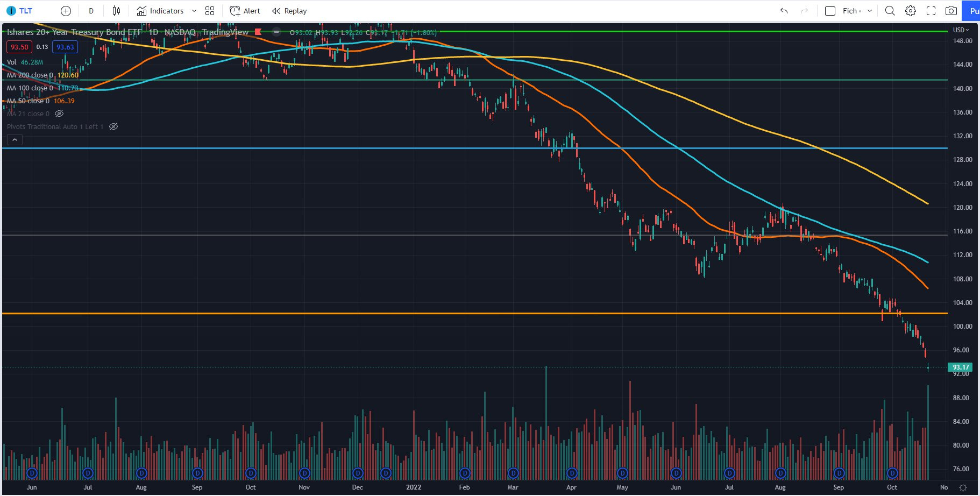Open dividend marker near Jul 2022

click(729, 473)
